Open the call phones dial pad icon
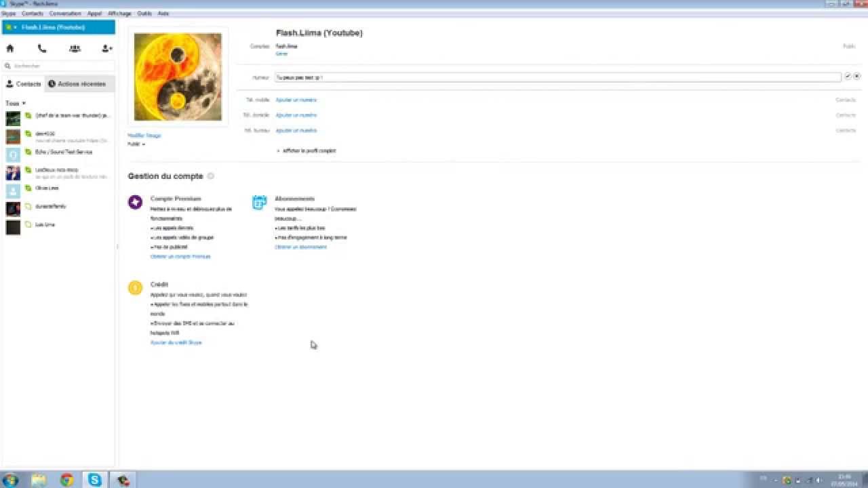The height and width of the screenshot is (488, 868). click(42, 49)
